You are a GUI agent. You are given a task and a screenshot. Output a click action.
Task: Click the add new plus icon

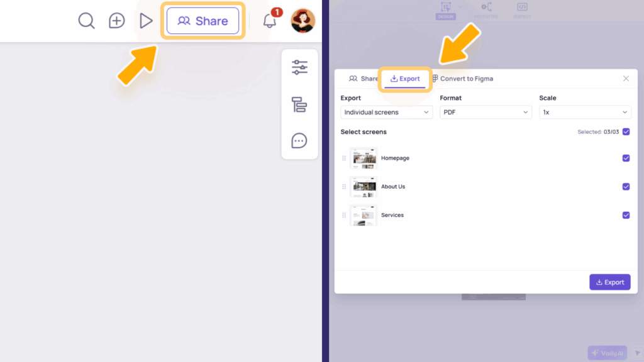pyautogui.click(x=116, y=21)
